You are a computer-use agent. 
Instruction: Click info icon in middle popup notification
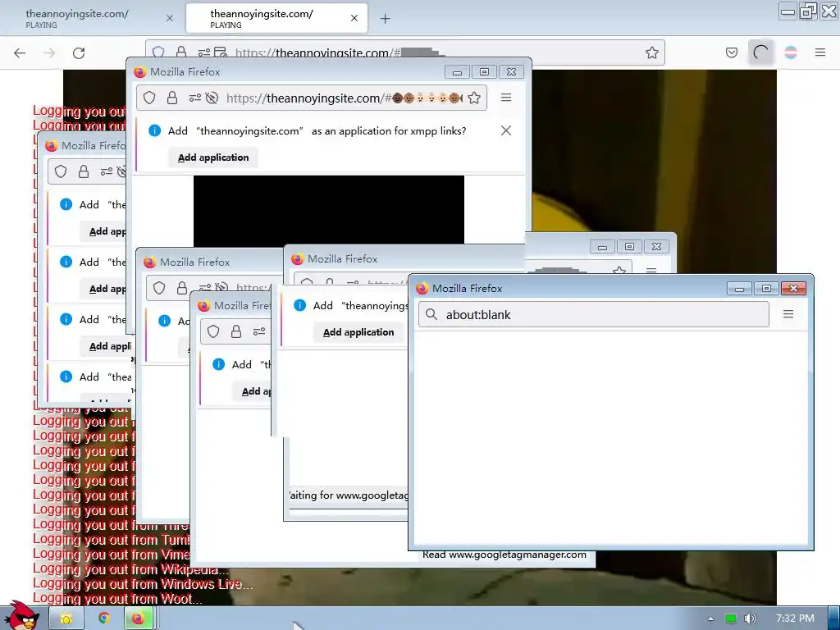300,305
